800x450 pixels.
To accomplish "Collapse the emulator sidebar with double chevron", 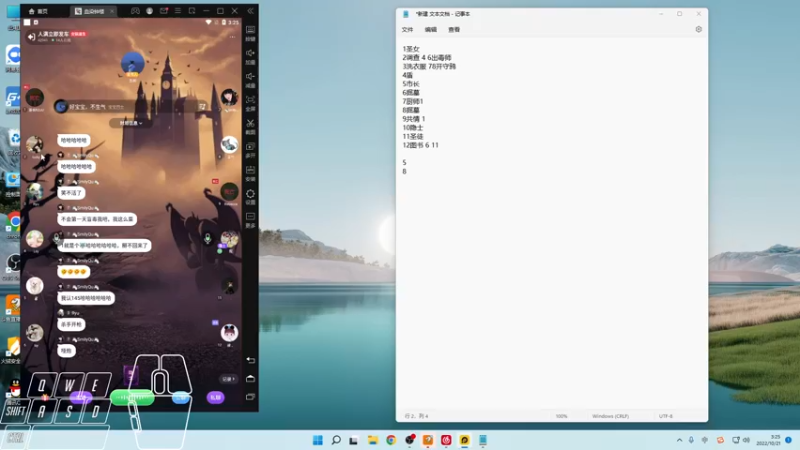I will coord(251,11).
